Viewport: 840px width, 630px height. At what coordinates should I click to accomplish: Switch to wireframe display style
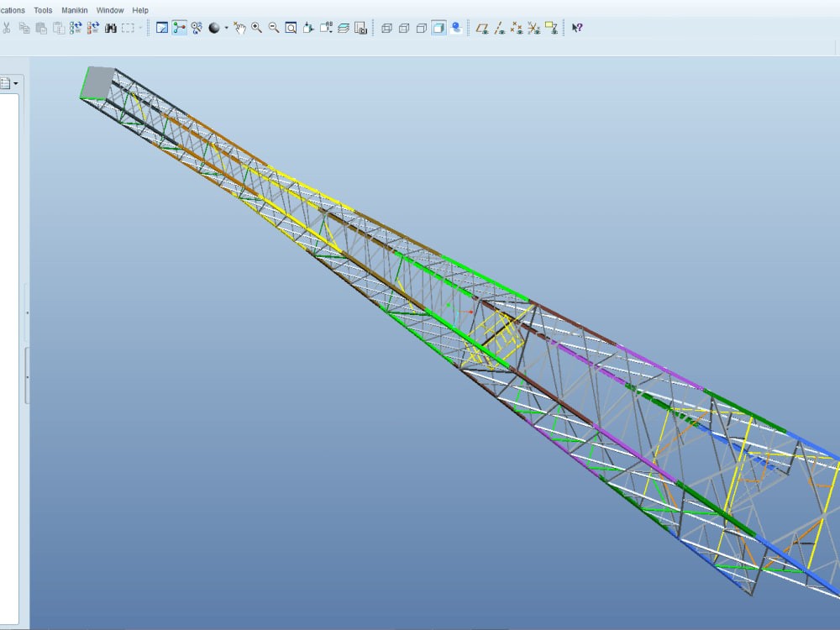tap(386, 28)
